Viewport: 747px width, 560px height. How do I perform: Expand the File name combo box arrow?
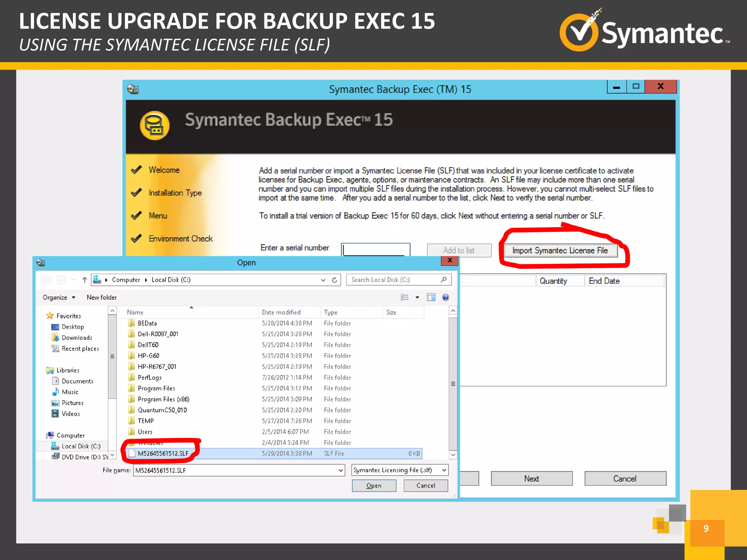coord(341,470)
